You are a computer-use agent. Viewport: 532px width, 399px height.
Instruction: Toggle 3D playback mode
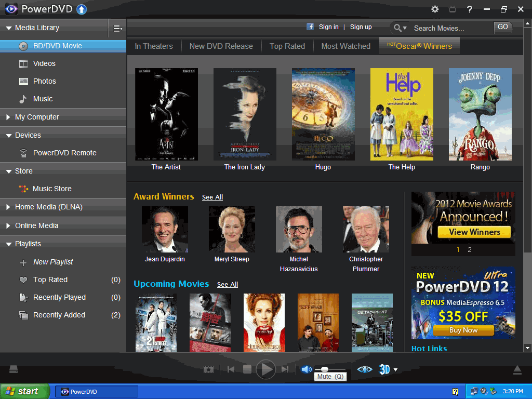384,369
